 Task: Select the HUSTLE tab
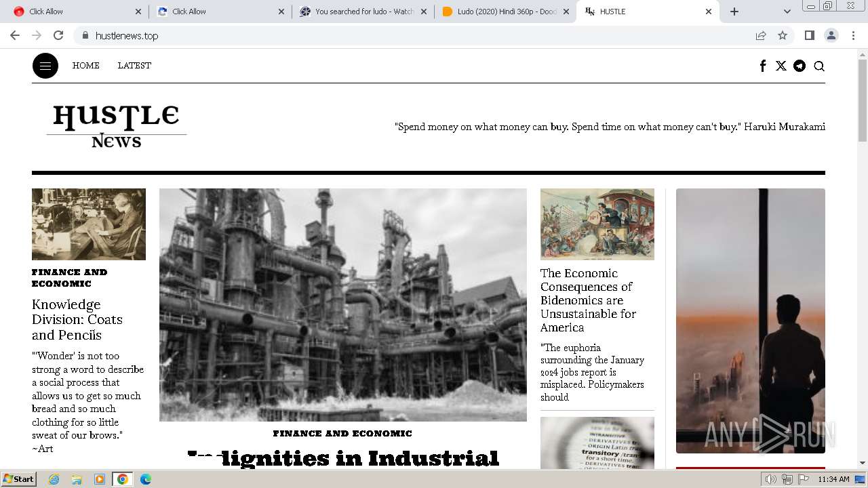(x=648, y=12)
